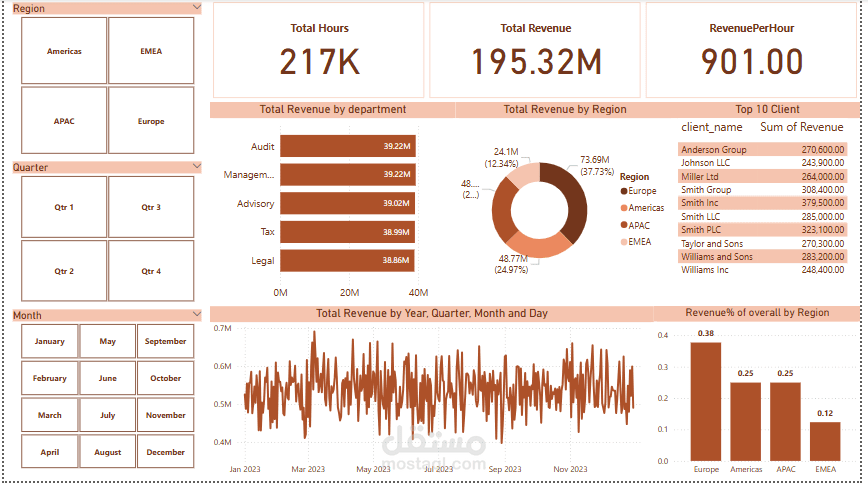
Task: Expand the Region slicer dropdown chevron
Action: pyautogui.click(x=197, y=7)
